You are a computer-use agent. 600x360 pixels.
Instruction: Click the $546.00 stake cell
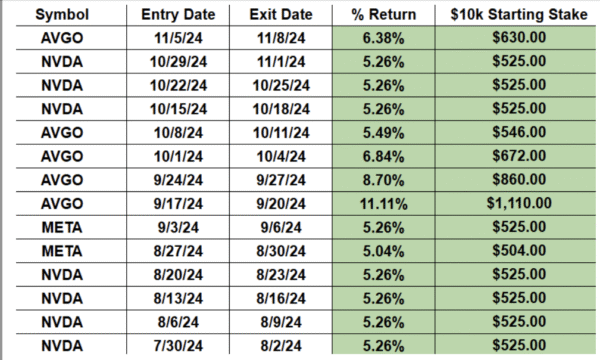tap(519, 132)
